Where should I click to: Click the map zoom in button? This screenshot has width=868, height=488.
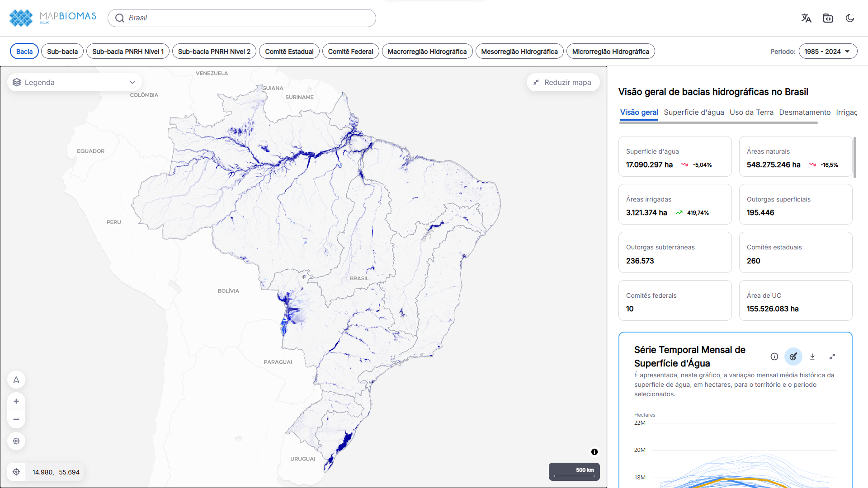[16, 401]
